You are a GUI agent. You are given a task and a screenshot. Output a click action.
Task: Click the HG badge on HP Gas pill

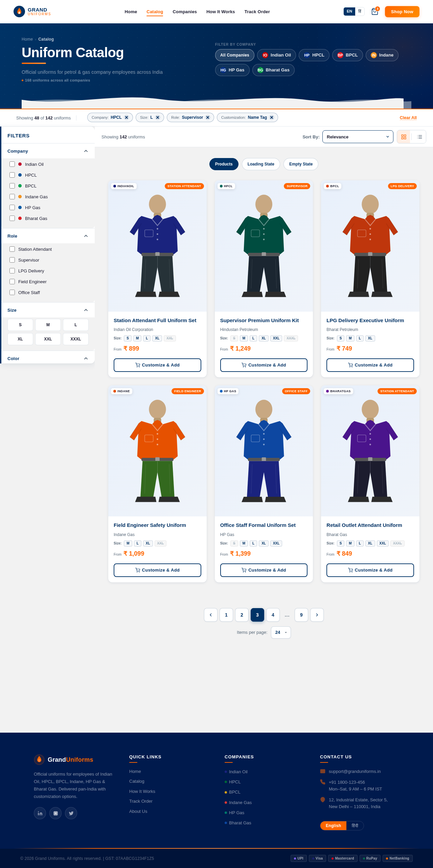click(223, 70)
